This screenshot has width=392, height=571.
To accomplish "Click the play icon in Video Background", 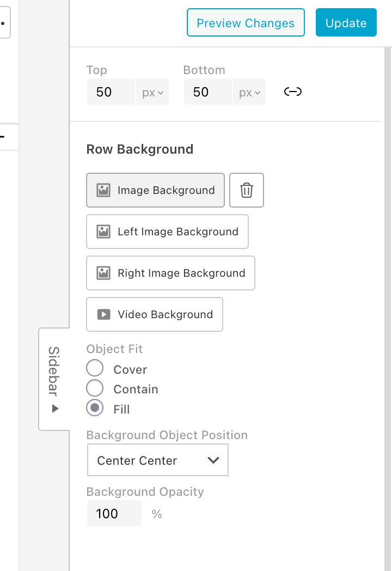I will click(x=103, y=314).
